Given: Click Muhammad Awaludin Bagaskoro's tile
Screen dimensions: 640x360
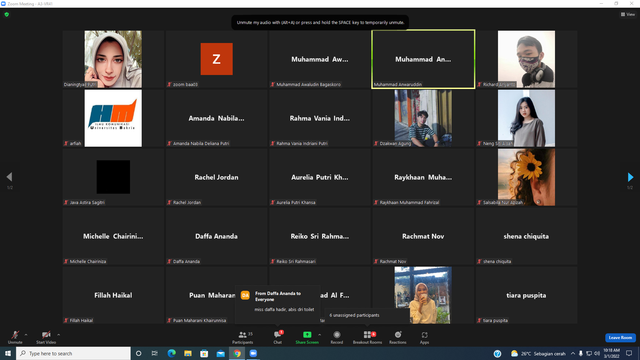Looking at the screenshot, I should coord(320,59).
